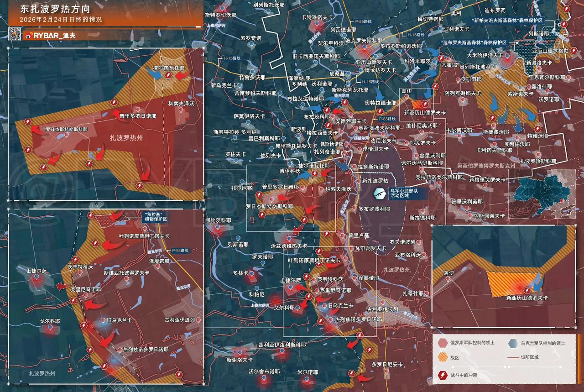Click the town label 新扎波罗热
This screenshot has height=392, width=584.
[x=375, y=180]
